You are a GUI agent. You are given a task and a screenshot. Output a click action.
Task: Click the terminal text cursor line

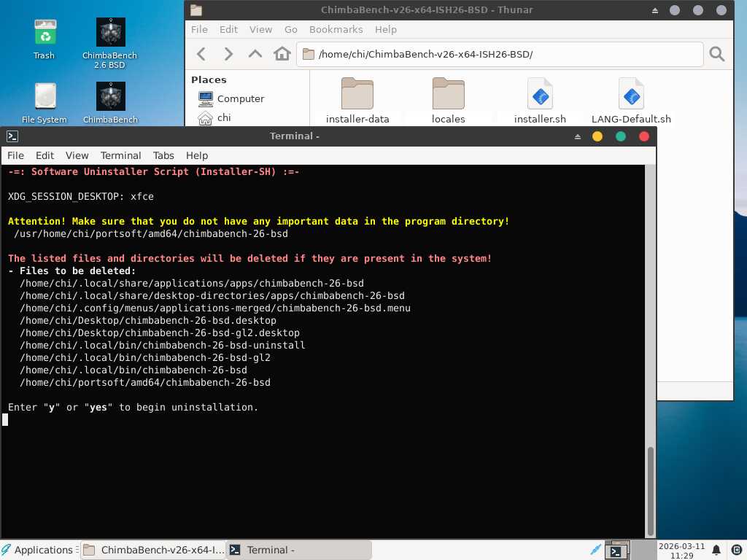click(x=5, y=419)
